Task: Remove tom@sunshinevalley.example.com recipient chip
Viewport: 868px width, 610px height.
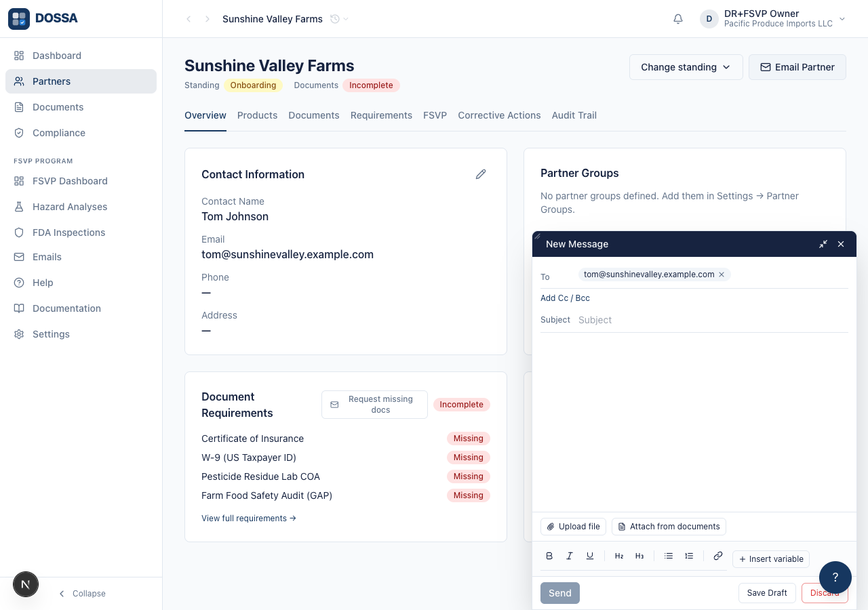Action: [722, 274]
